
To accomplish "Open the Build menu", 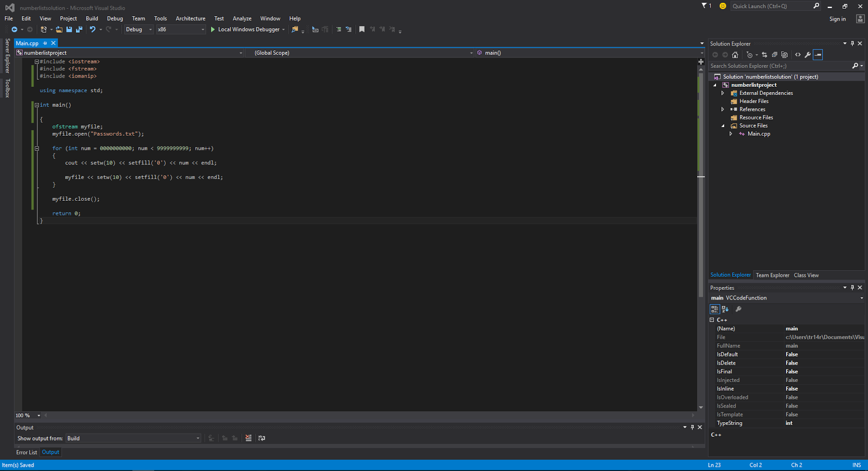I will point(92,18).
